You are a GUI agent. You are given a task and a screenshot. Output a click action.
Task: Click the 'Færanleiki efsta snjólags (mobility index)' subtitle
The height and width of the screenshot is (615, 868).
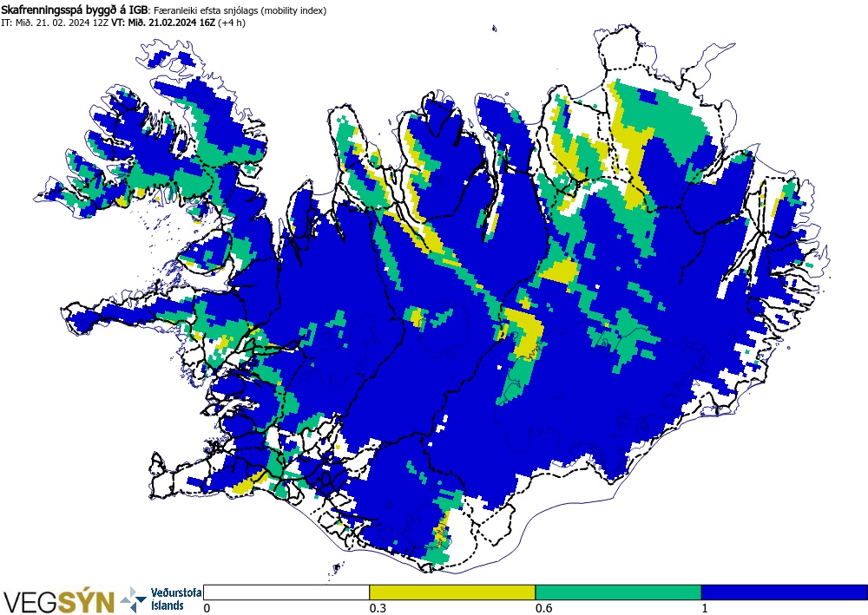coord(240,10)
